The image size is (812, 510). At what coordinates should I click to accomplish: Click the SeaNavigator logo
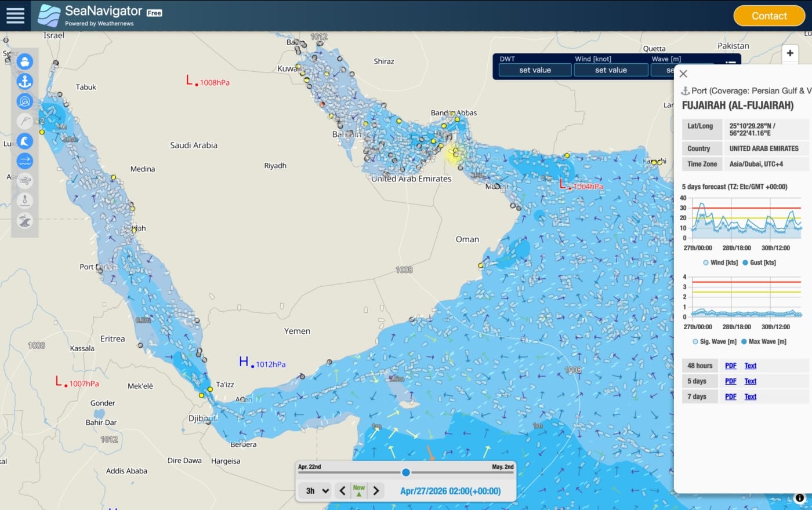pos(99,16)
